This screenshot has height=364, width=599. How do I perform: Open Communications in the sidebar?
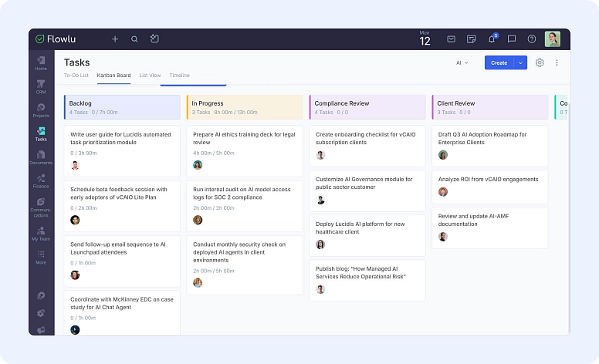pos(41,205)
